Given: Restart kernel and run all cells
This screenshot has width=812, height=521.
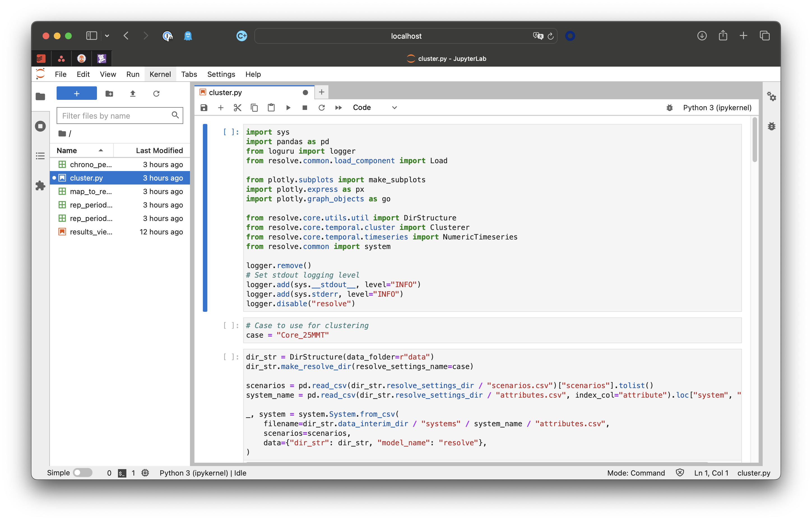Looking at the screenshot, I should pos(338,108).
